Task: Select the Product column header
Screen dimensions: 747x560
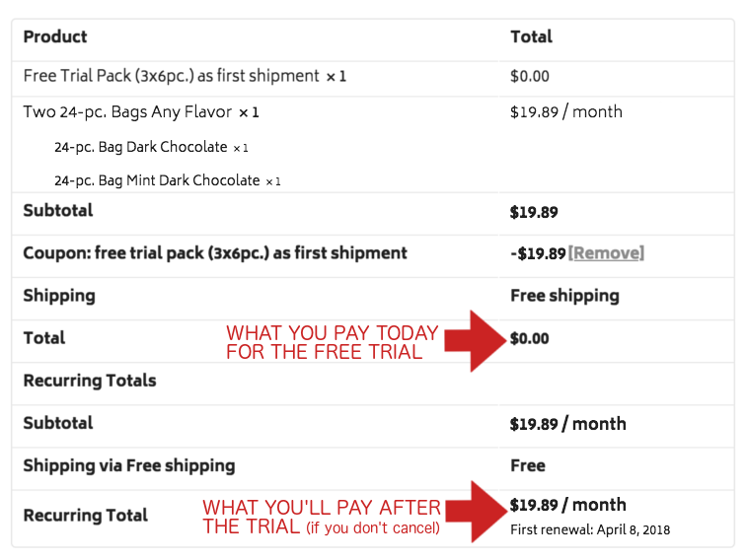Action: [55, 36]
